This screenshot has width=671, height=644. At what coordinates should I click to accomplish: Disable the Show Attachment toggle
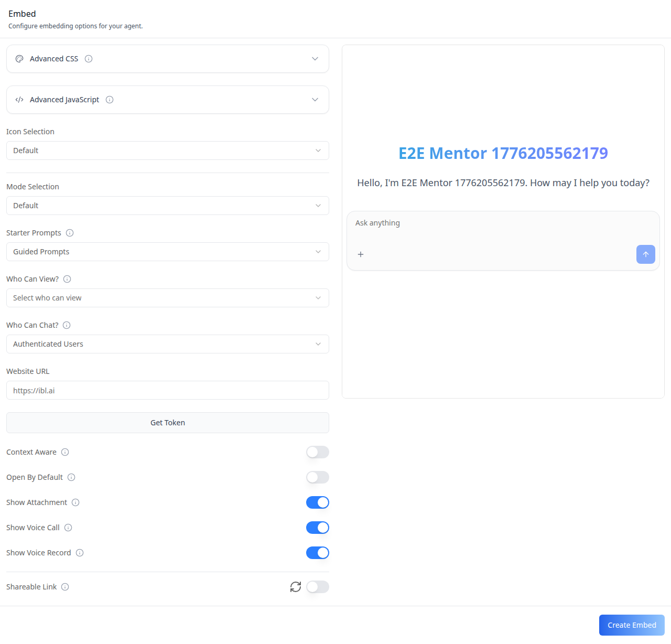pyautogui.click(x=318, y=502)
